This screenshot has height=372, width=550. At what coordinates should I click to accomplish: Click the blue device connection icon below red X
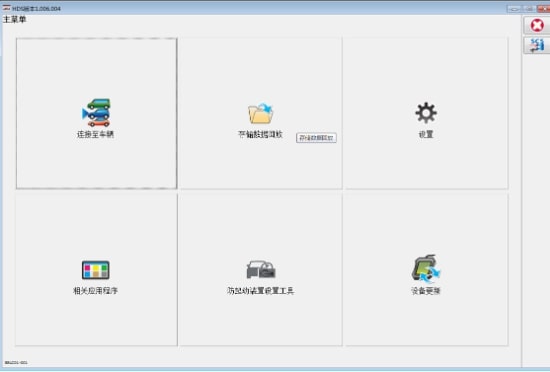pyautogui.click(x=537, y=46)
